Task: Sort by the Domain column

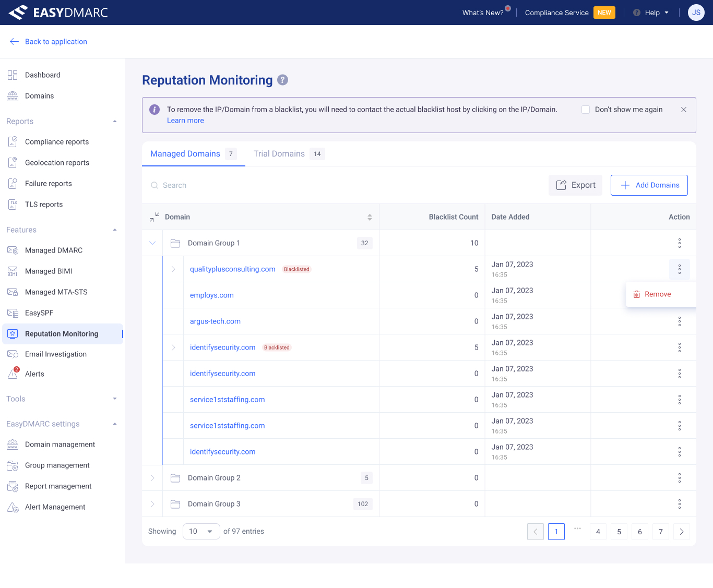Action: pyautogui.click(x=370, y=217)
